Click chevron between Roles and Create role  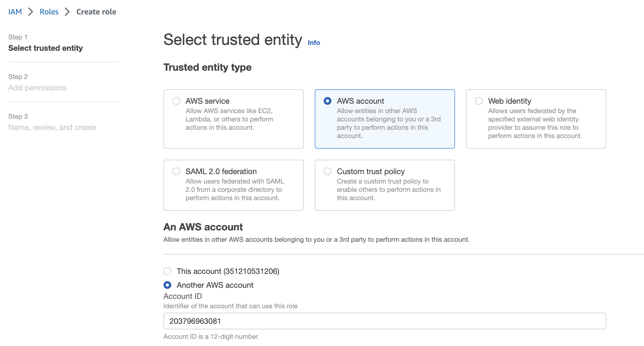coord(67,12)
